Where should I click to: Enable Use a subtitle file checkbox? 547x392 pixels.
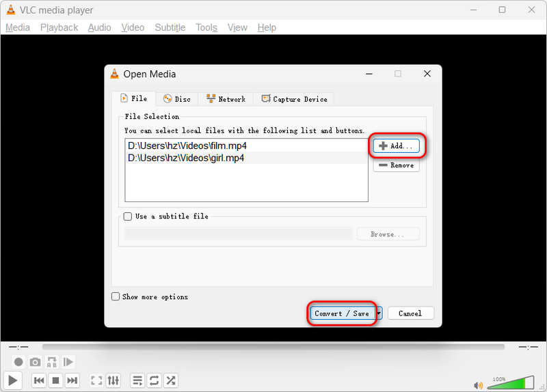(128, 216)
